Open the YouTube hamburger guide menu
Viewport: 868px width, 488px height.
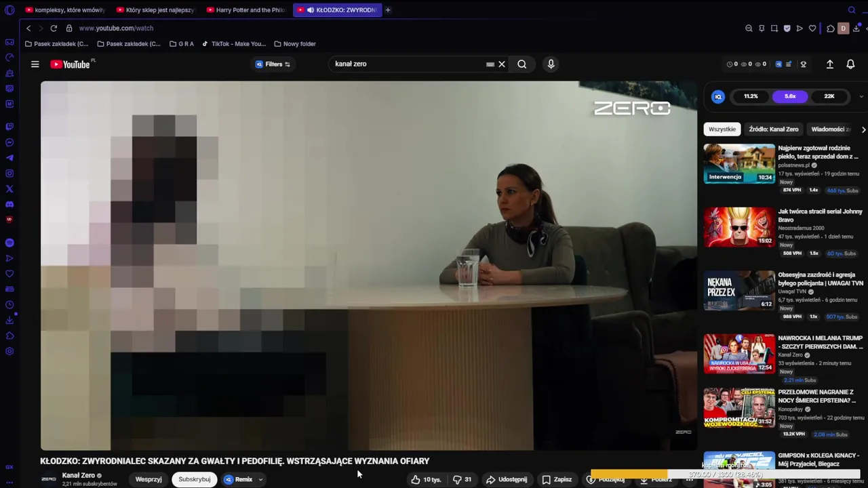pos(35,64)
